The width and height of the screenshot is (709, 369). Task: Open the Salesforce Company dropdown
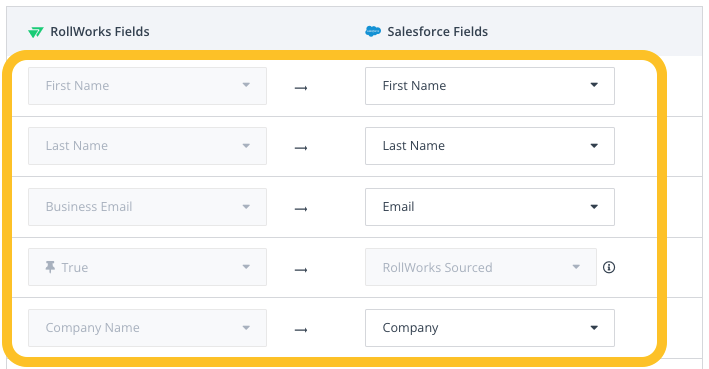[x=490, y=328]
